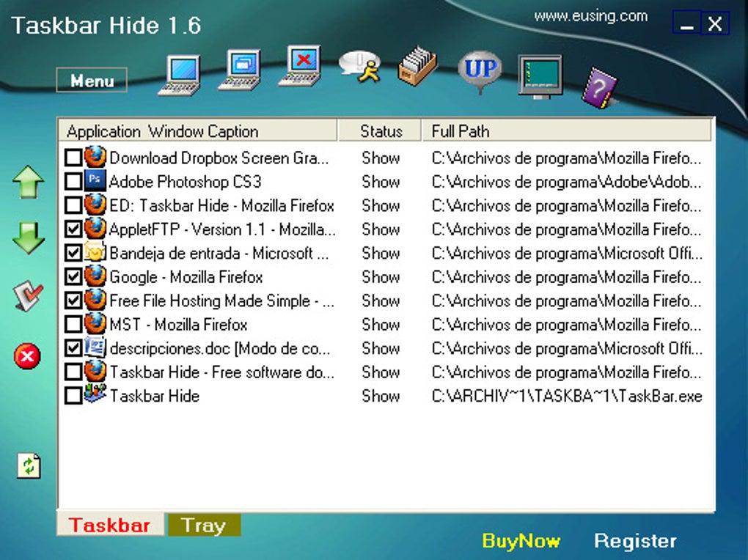This screenshot has width=748, height=560.
Task: Click Word icon beside descripciones.doc
Action: click(x=95, y=347)
